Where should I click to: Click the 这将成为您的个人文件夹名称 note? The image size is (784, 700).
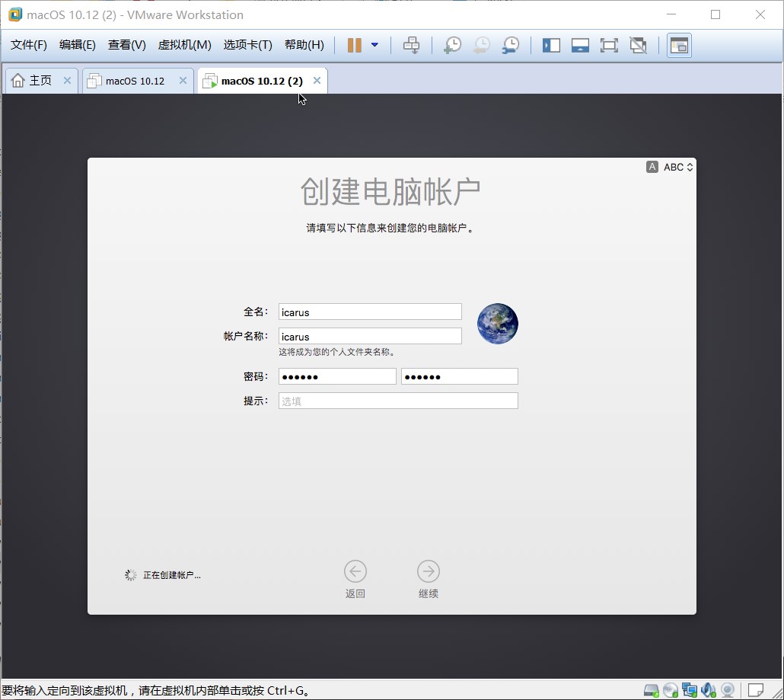(337, 352)
